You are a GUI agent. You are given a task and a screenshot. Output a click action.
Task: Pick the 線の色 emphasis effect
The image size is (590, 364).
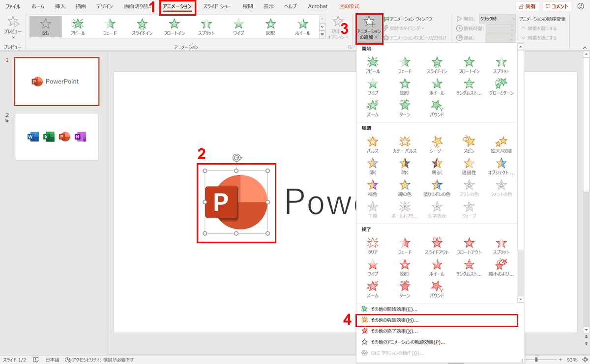(405, 188)
